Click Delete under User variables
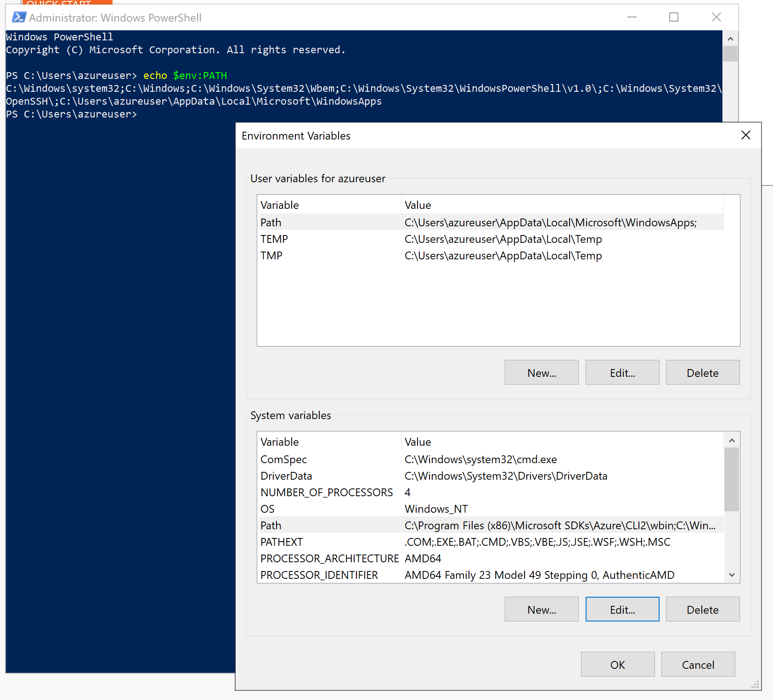The height and width of the screenshot is (700, 773). click(x=702, y=372)
